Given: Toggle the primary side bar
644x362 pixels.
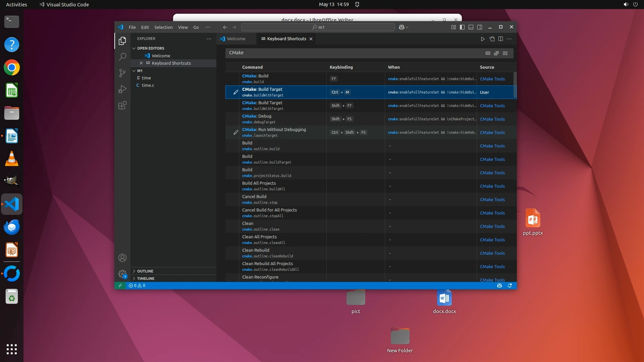Looking at the screenshot, I should tap(462, 27).
